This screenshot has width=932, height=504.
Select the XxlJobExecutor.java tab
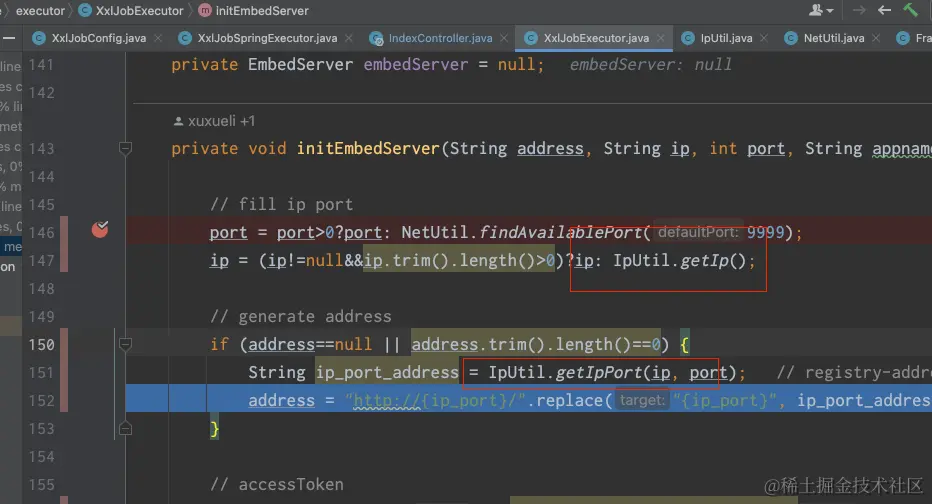pyautogui.click(x=596, y=38)
